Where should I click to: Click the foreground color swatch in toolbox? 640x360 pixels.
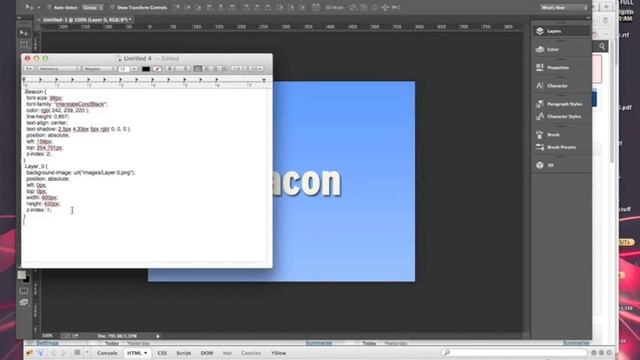coord(22,275)
